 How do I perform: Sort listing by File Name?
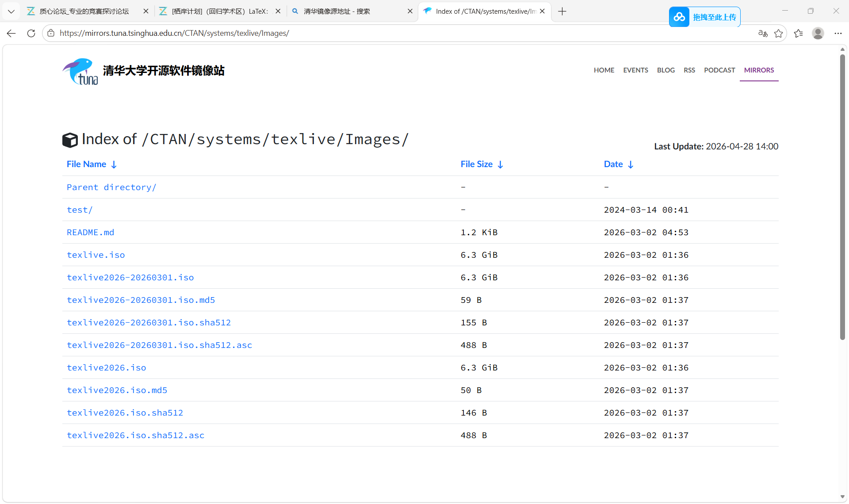pyautogui.click(x=92, y=164)
